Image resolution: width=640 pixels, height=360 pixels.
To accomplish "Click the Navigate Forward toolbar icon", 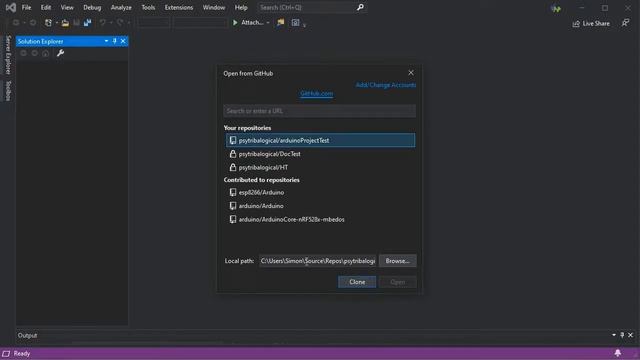I will click(33, 23).
